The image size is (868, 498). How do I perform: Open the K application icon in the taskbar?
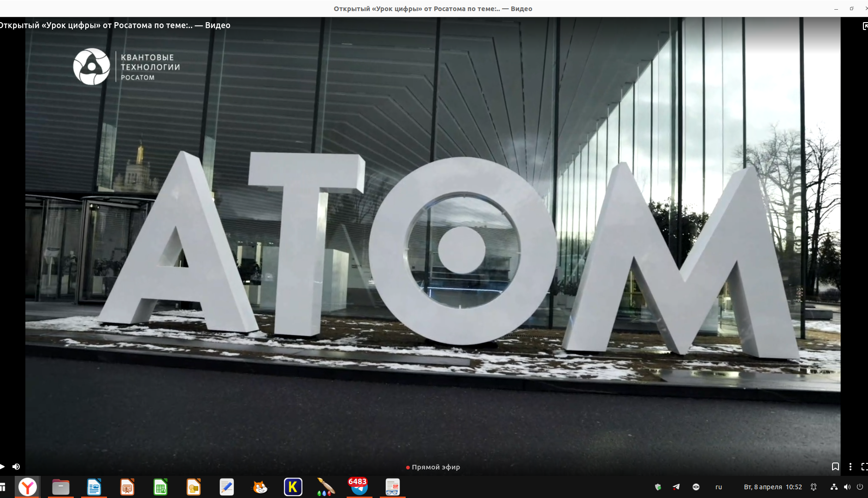(293, 487)
